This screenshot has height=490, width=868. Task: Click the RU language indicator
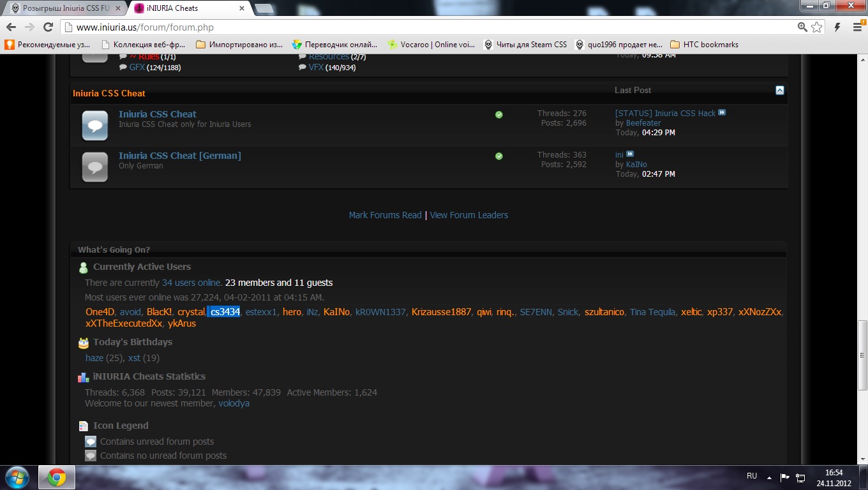coord(752,476)
